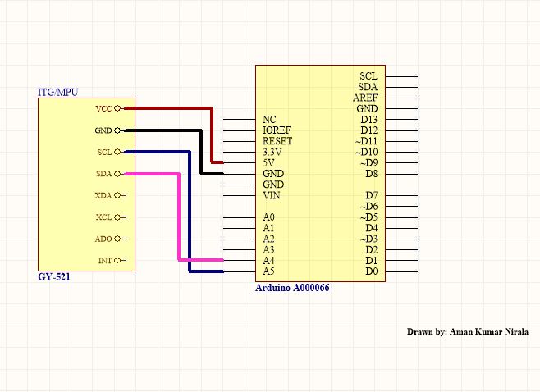540x392 pixels.
Task: Click the A0 analog pin label
Action: tap(268, 217)
